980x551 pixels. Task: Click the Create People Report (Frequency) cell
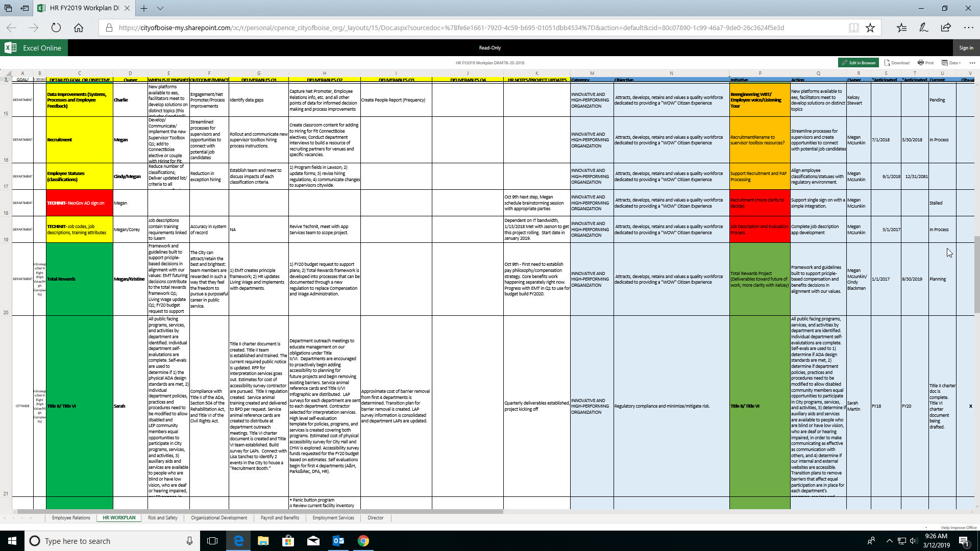coord(396,100)
